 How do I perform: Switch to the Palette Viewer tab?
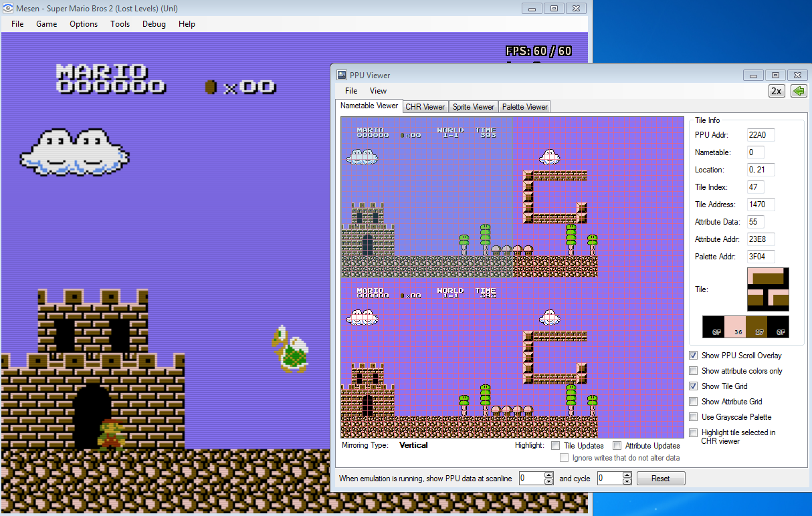[525, 107]
